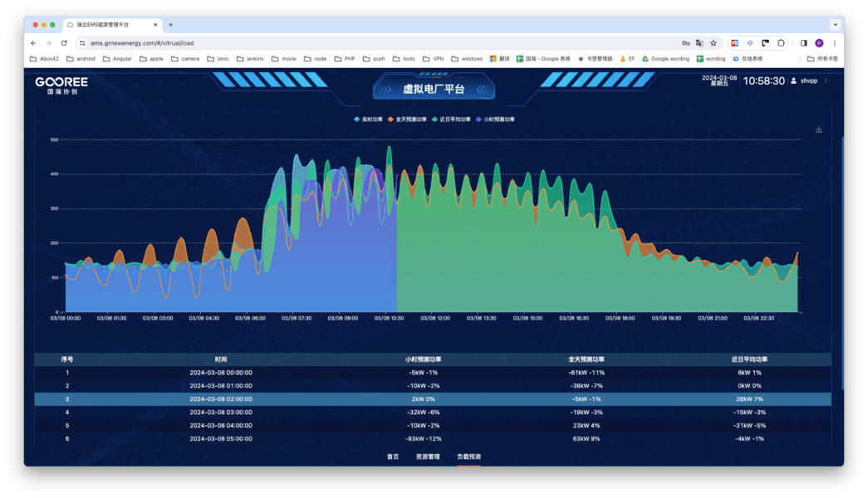Toggle the 近日平均功率 green legend marker
Image resolution: width=868 pixels, height=498 pixels.
point(435,119)
